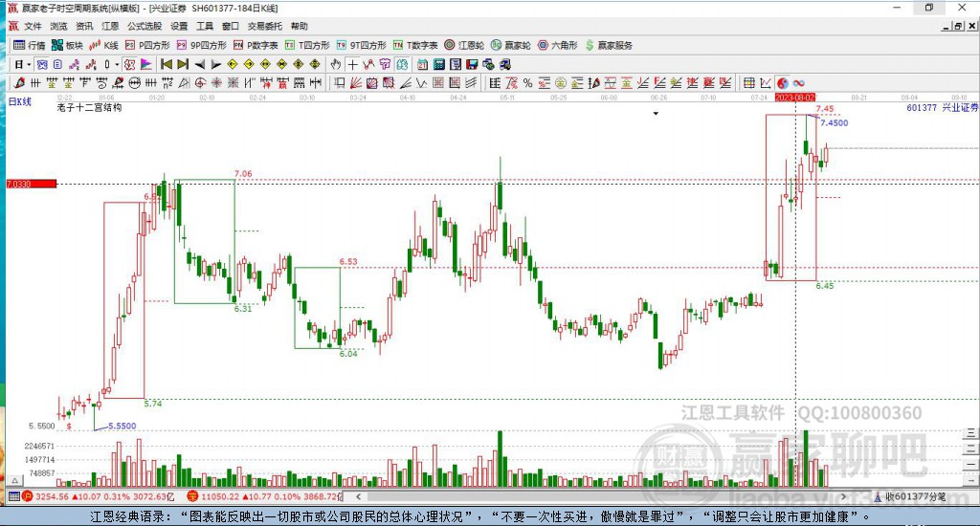Open the 江恩 menu

110,26
